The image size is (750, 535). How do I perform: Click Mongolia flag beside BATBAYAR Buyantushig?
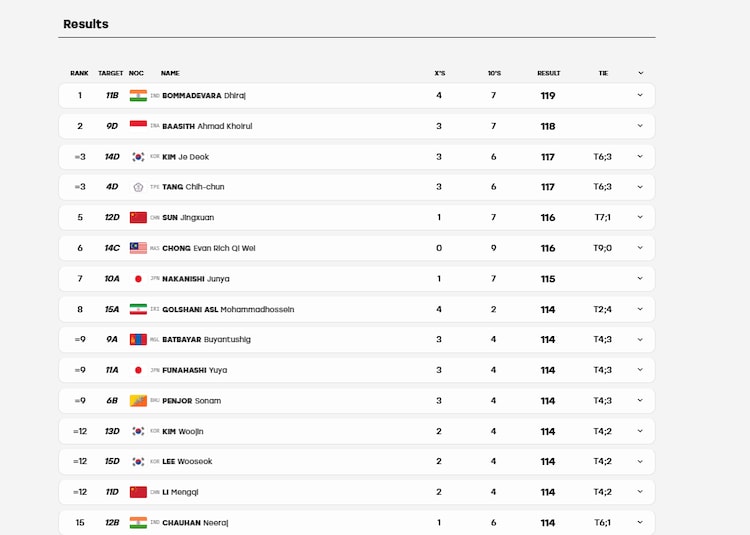pyautogui.click(x=138, y=339)
